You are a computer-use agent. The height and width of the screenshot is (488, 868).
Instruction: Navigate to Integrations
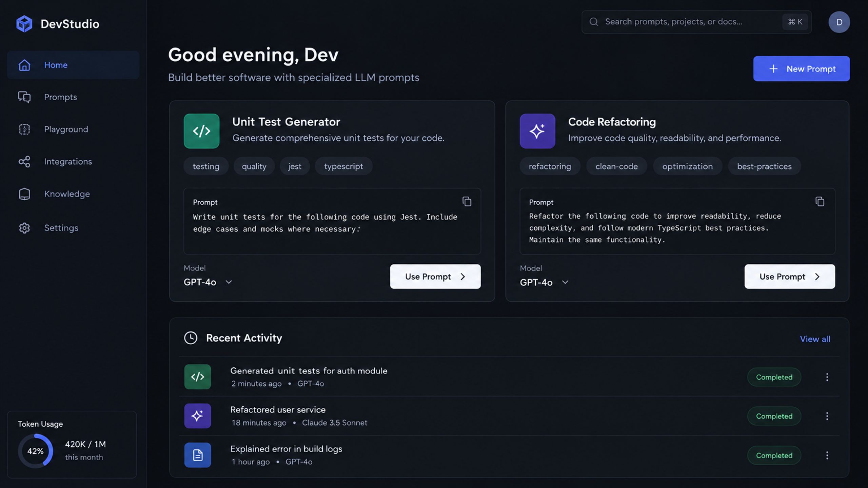[73, 162]
